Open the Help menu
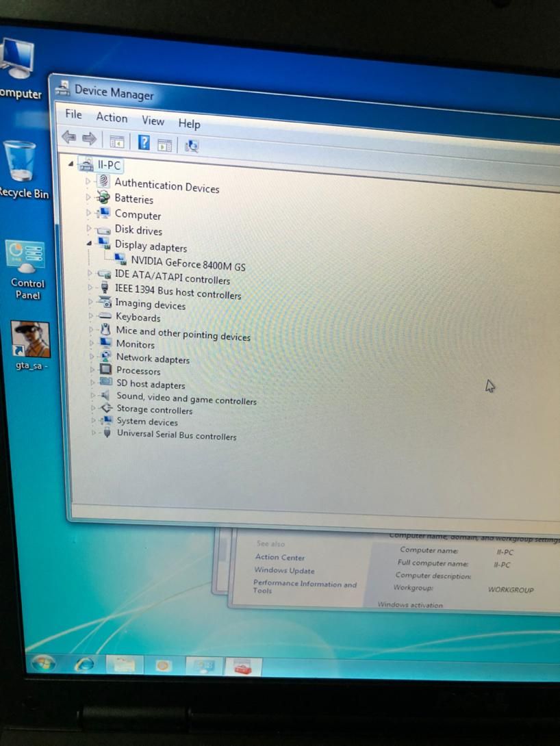Image resolution: width=560 pixels, height=746 pixels. 190,124
